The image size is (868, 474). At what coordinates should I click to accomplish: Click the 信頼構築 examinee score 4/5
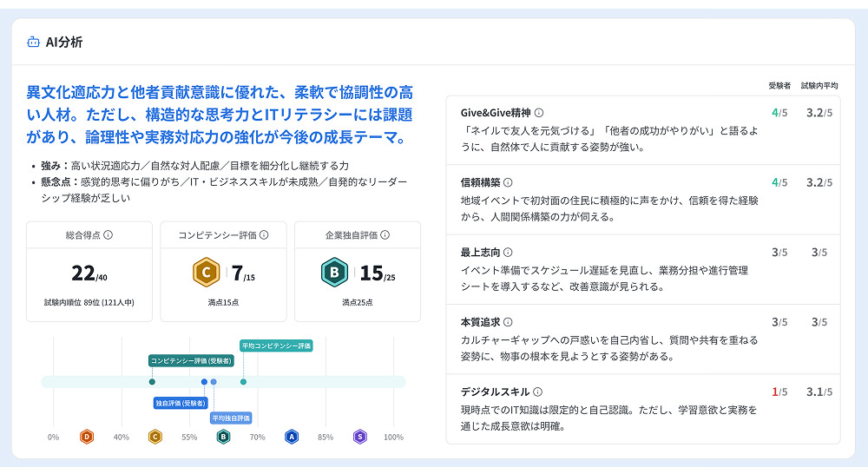[779, 182]
